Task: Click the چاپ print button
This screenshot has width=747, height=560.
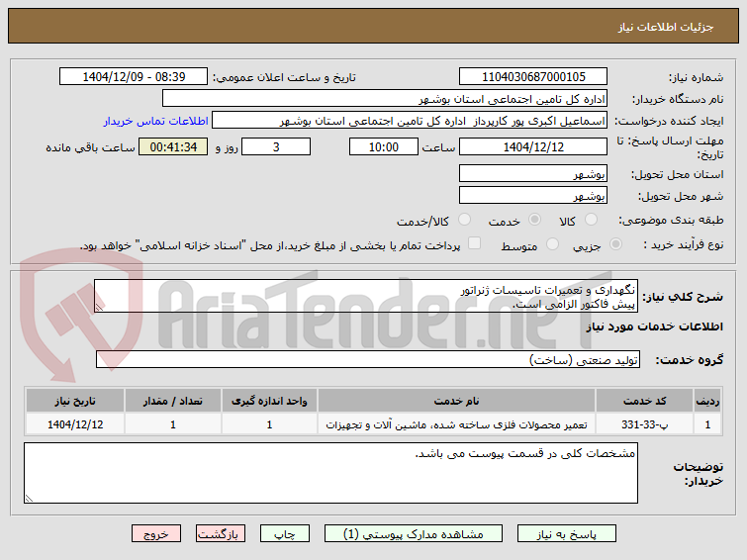Action: tap(284, 534)
